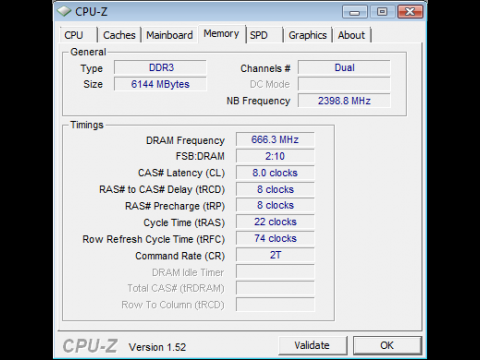
Task: Click the Version 1.52 text
Action: (x=157, y=347)
